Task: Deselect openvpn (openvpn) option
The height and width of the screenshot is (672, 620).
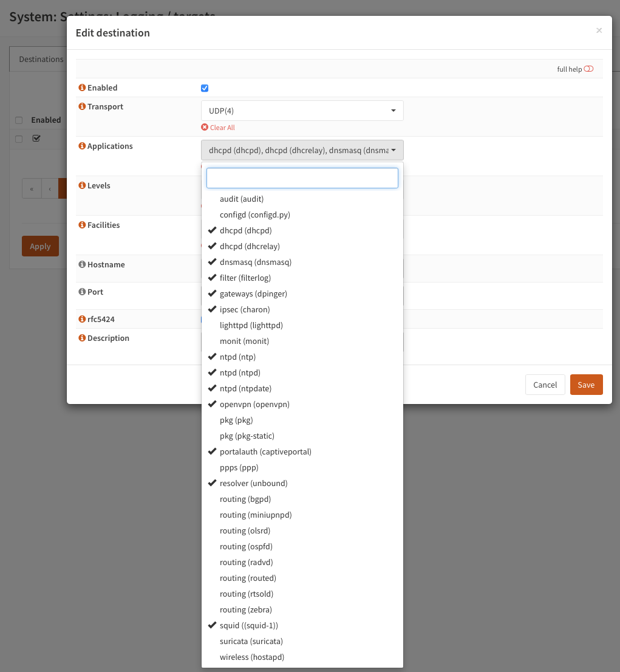Action: click(x=302, y=404)
